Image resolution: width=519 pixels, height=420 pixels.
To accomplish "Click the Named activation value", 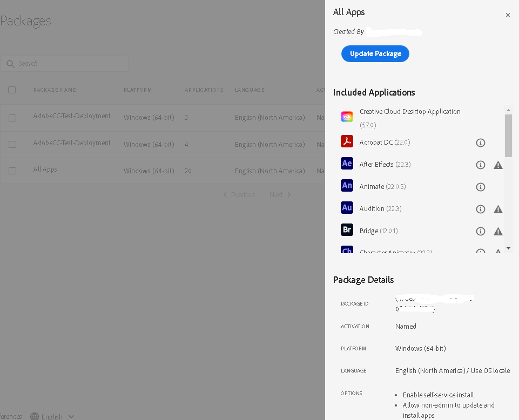I will 406,326.
